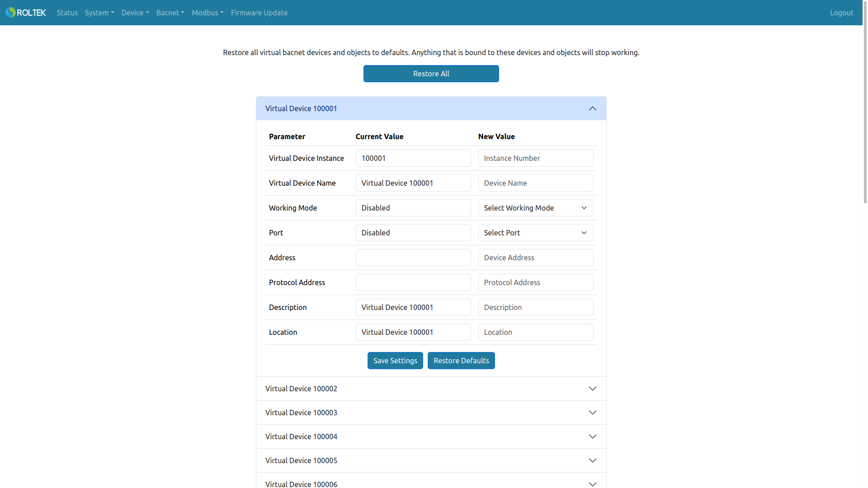Click current Location value field
The image size is (868, 488).
click(413, 332)
